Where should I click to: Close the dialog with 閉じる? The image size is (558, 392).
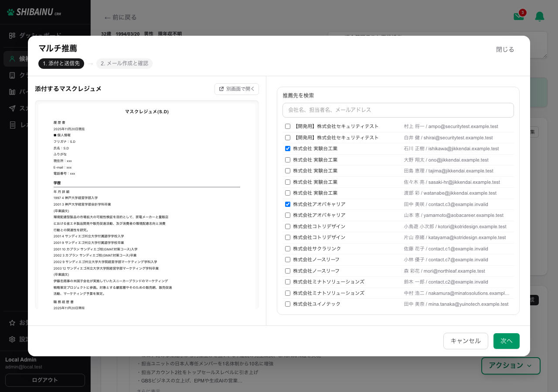click(505, 50)
